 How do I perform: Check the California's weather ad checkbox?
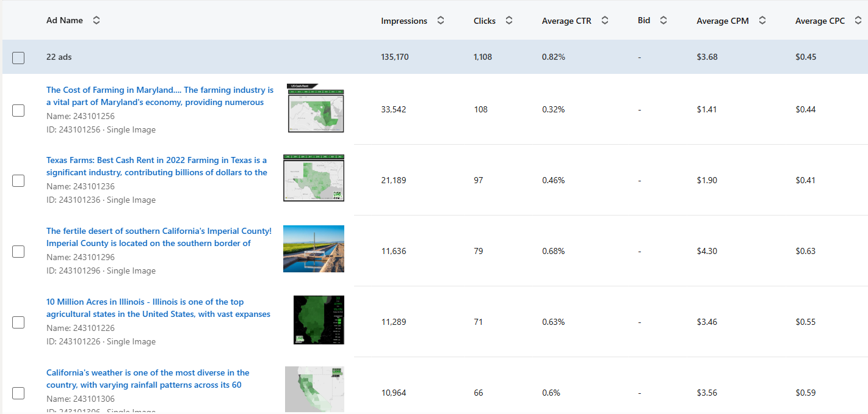(x=18, y=393)
